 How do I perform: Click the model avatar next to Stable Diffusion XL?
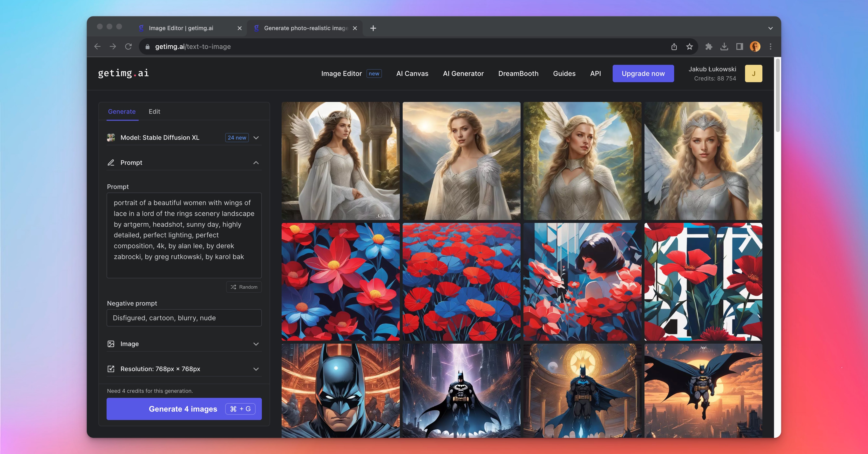click(111, 137)
